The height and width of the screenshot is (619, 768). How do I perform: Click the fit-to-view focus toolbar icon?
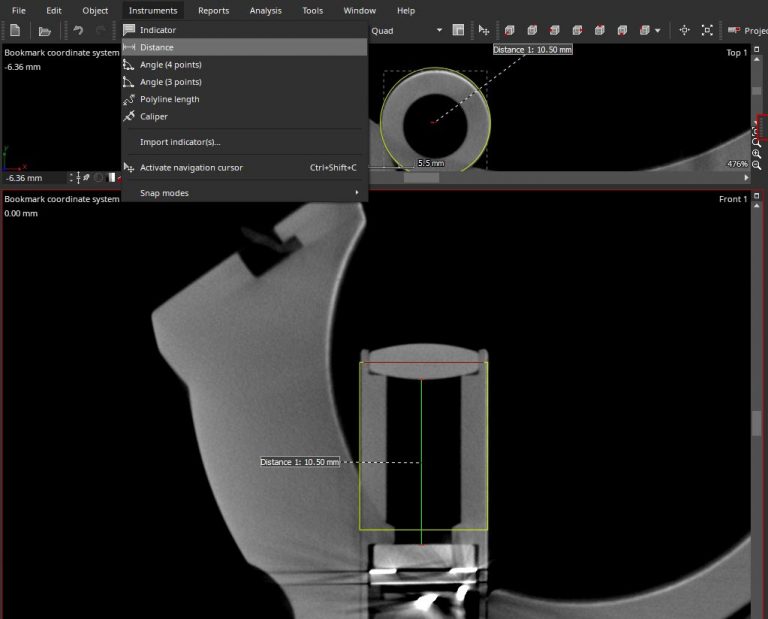tap(707, 30)
